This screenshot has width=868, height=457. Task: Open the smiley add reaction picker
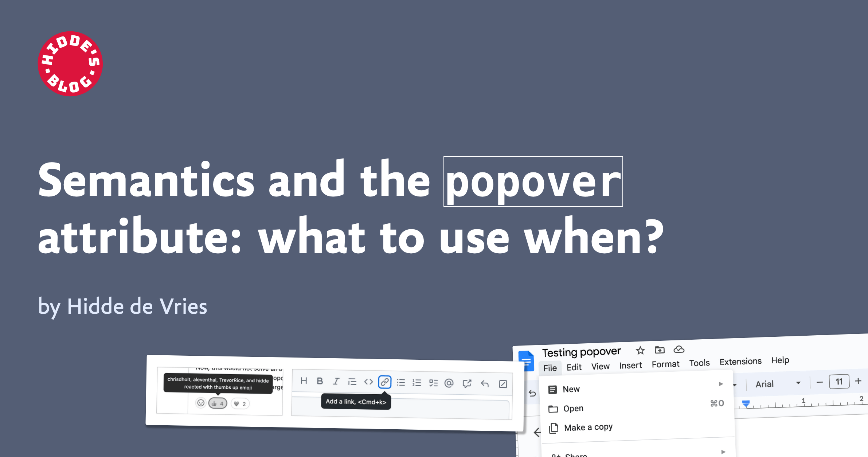tap(200, 403)
